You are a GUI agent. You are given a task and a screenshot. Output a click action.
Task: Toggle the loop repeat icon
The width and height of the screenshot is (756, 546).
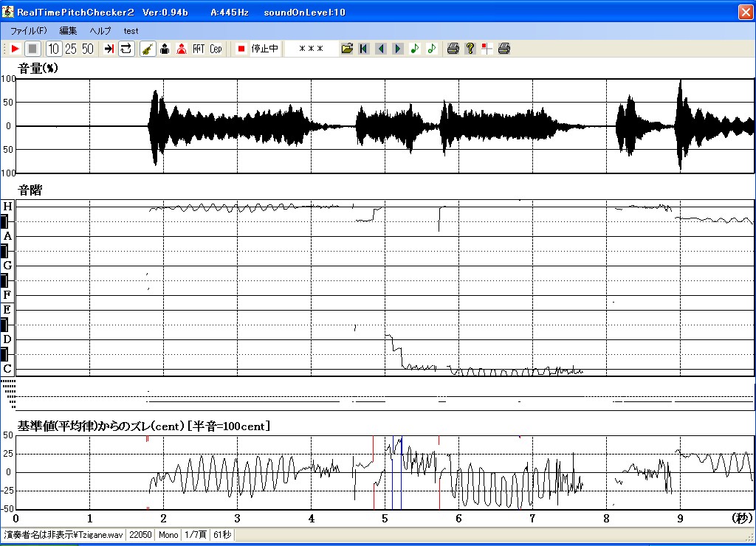pyautogui.click(x=126, y=49)
